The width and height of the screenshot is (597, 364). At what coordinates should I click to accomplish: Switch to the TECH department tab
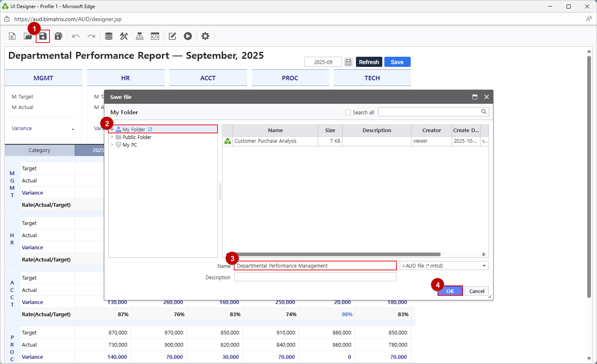click(x=372, y=78)
